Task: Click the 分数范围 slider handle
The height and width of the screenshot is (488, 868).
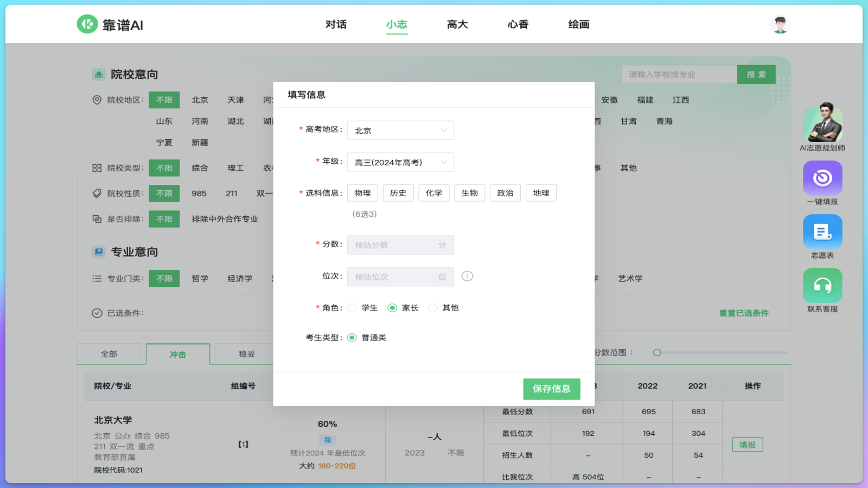Action: 658,352
